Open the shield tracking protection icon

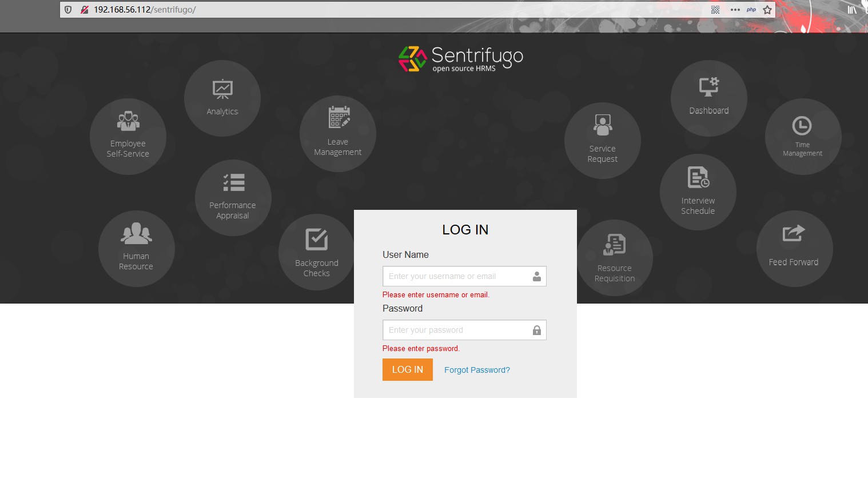[68, 10]
